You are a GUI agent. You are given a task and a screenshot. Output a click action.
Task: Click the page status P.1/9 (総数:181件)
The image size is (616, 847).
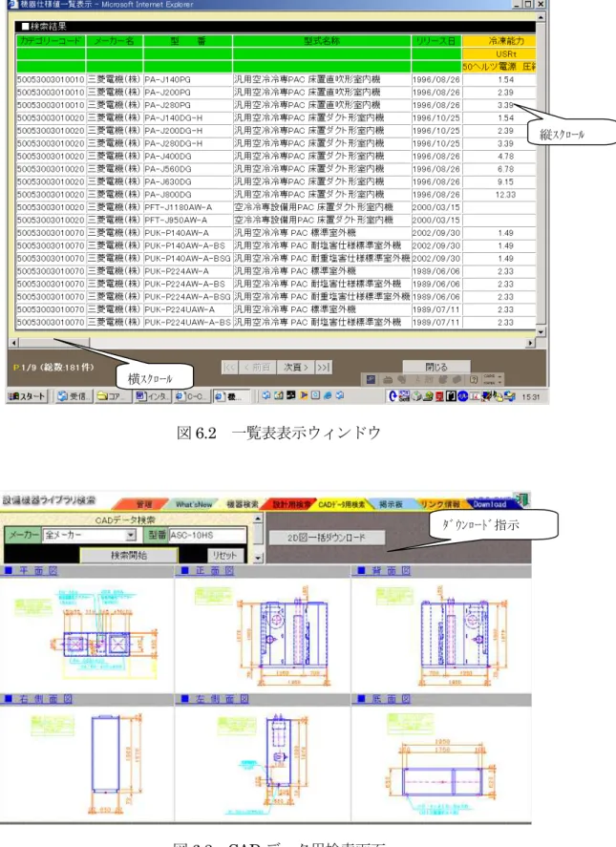[53, 368]
